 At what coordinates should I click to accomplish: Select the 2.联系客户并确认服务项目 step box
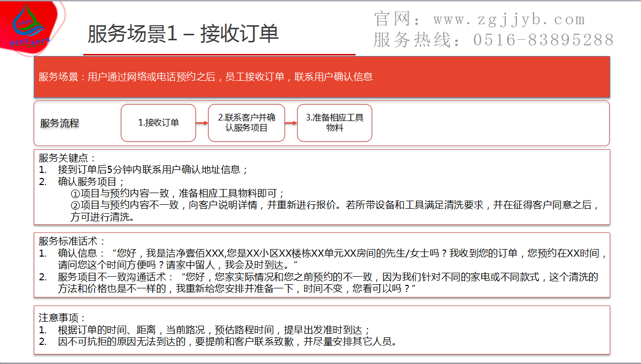click(247, 123)
